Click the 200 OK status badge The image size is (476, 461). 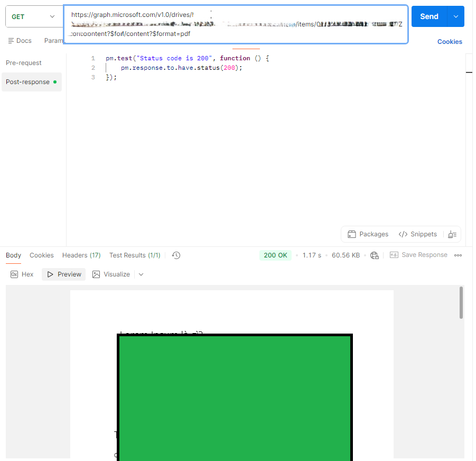[275, 255]
